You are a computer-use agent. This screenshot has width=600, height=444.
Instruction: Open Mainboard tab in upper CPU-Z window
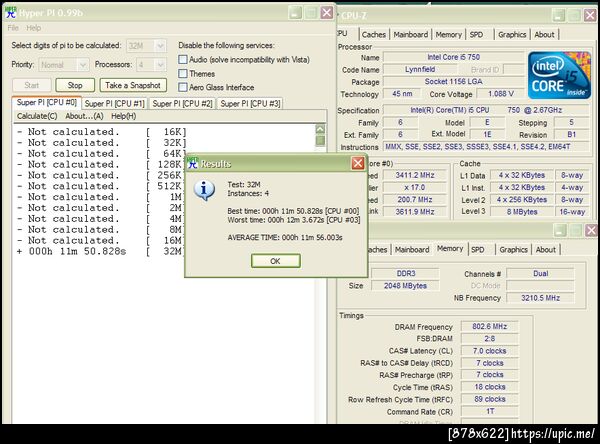coord(411,34)
